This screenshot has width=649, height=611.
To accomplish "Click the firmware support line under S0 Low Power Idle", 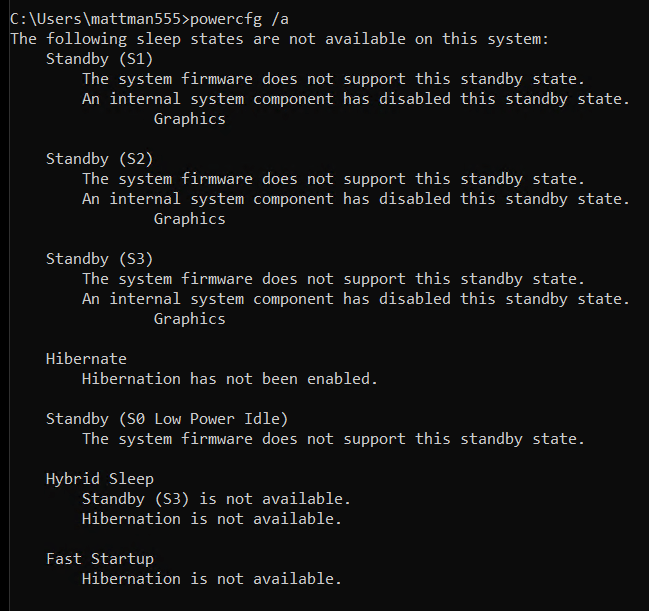I will [333, 439].
